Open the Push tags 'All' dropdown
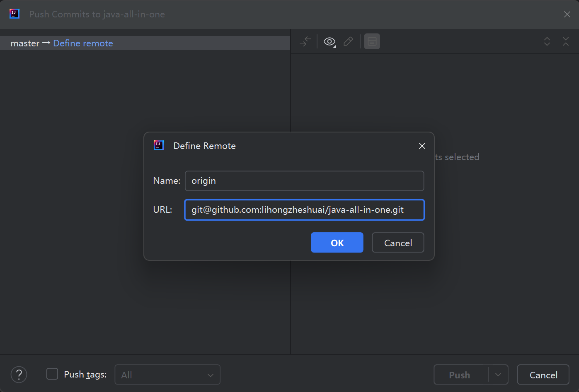 [167, 375]
